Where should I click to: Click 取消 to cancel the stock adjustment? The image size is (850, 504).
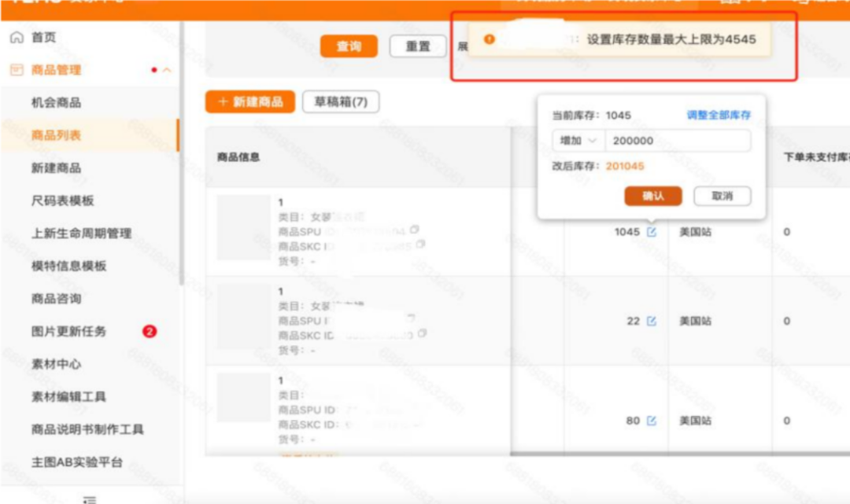[x=722, y=197]
